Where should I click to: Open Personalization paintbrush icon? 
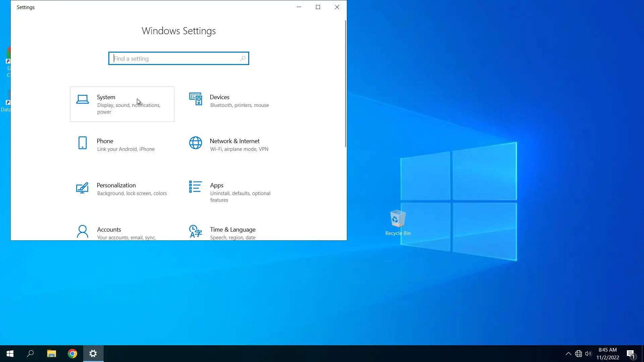[x=83, y=188]
